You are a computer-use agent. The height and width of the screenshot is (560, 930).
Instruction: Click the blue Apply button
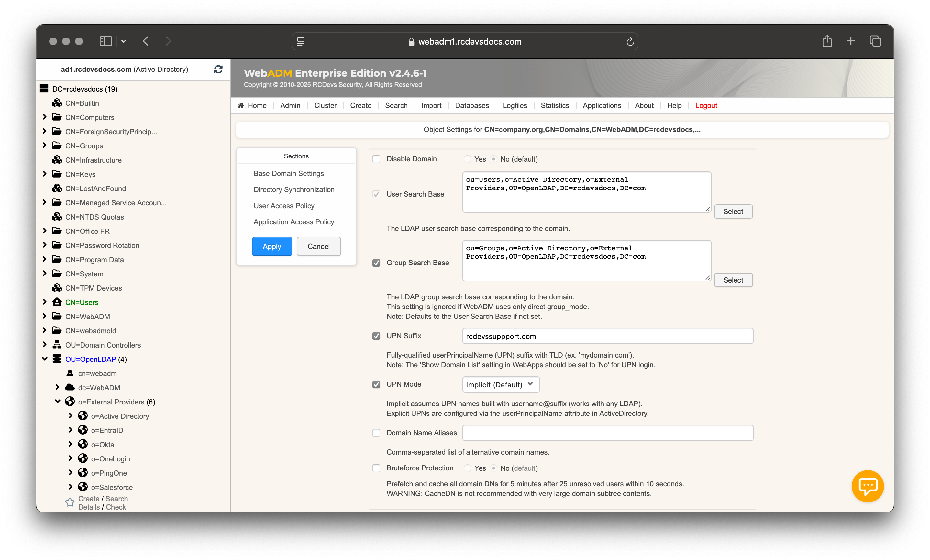click(272, 246)
